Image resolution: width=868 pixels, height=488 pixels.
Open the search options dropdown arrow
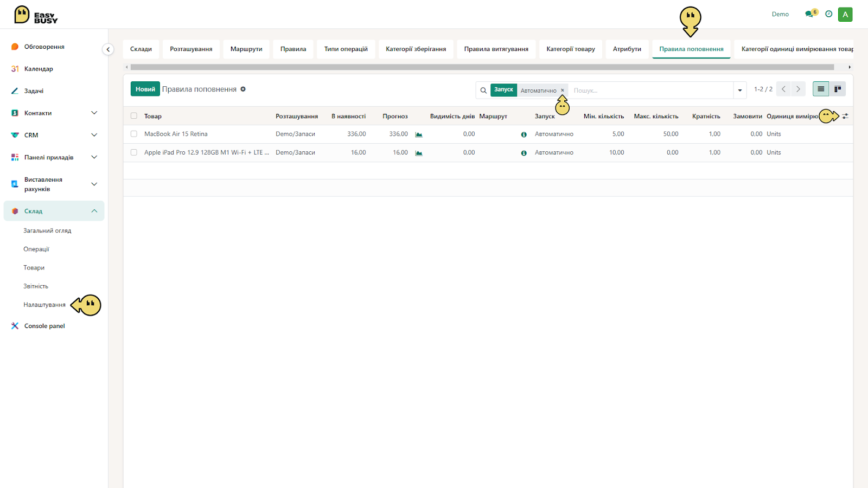(x=740, y=91)
